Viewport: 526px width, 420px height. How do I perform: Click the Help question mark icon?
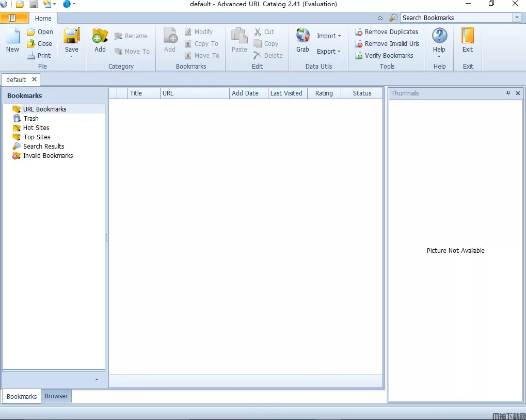(439, 36)
